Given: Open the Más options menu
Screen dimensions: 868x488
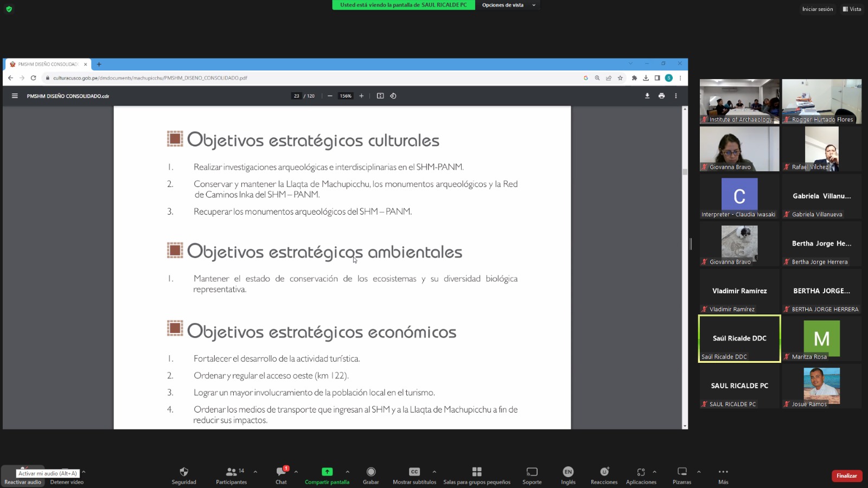Looking at the screenshot, I should click(723, 476).
